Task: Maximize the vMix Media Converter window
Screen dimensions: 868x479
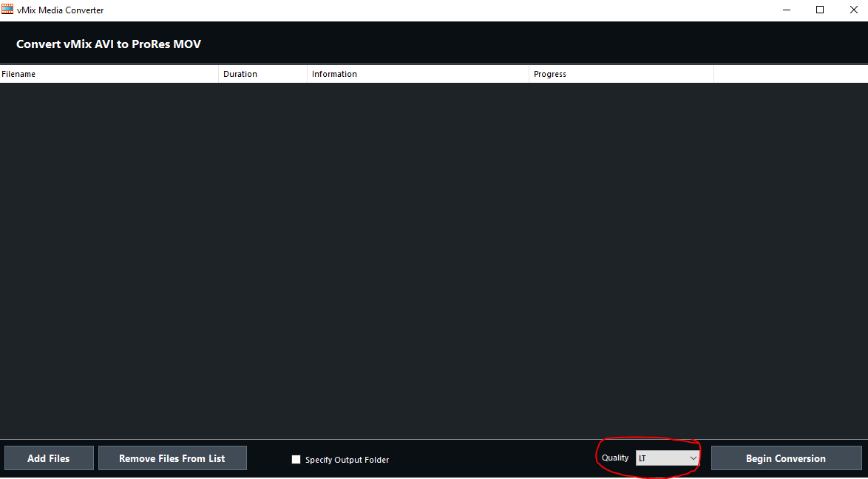Action: (x=820, y=10)
